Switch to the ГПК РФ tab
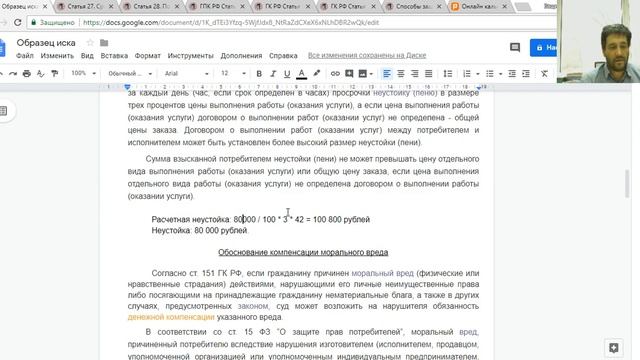The image size is (640, 360). (217, 7)
